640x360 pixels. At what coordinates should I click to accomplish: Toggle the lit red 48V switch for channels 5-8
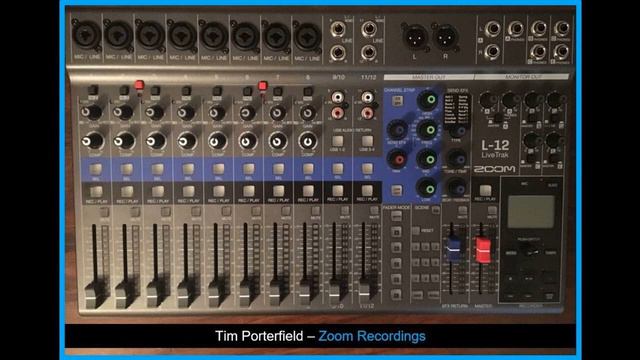tap(263, 86)
